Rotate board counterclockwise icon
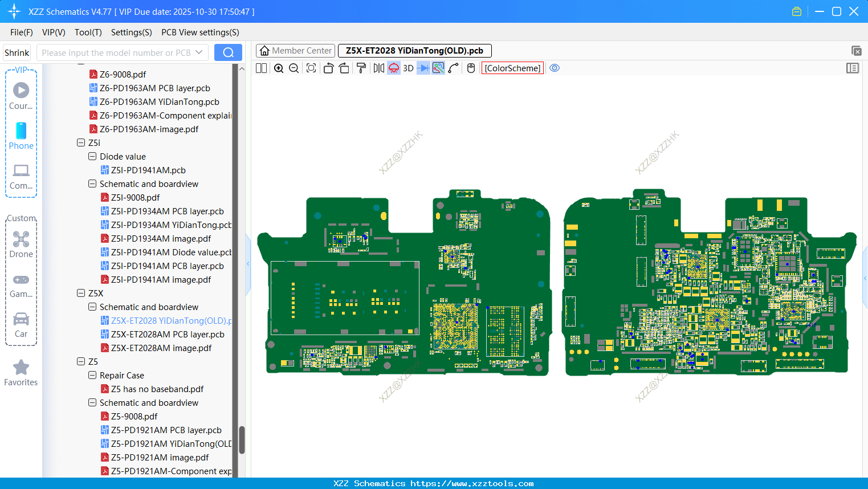 328,68
